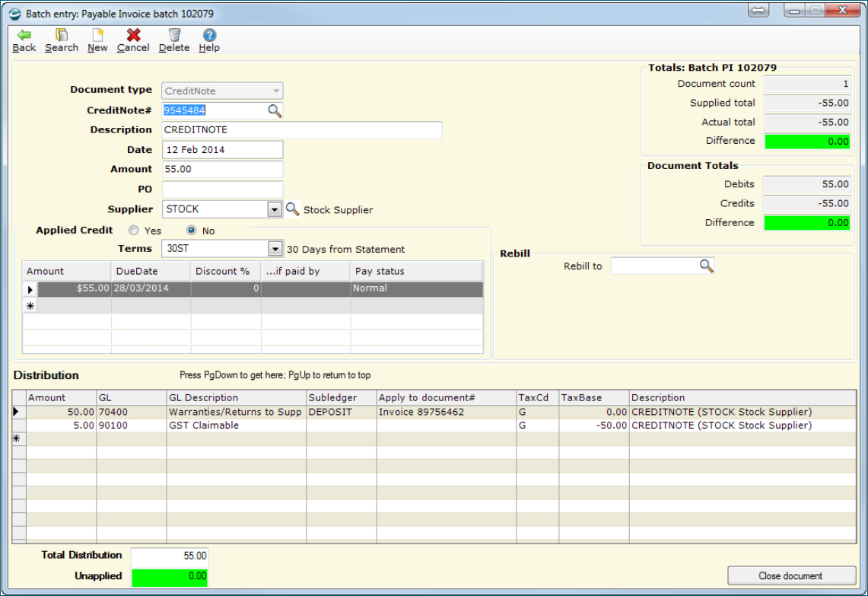This screenshot has width=868, height=596.
Task: Expand the Terms dropdown arrow
Action: (x=275, y=249)
